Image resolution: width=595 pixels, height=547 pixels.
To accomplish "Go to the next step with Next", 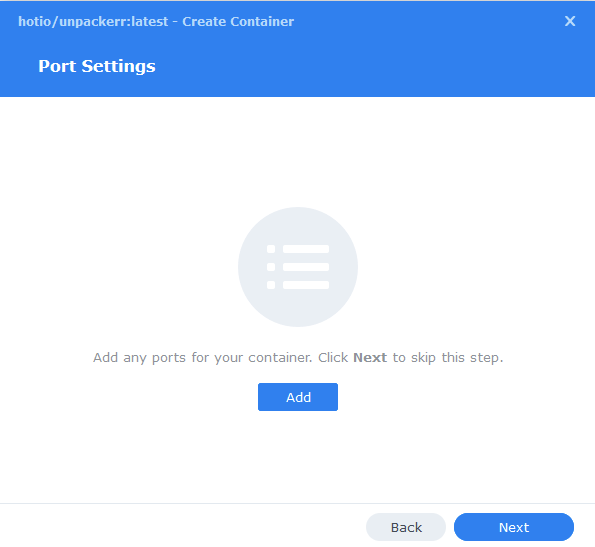I will point(514,527).
